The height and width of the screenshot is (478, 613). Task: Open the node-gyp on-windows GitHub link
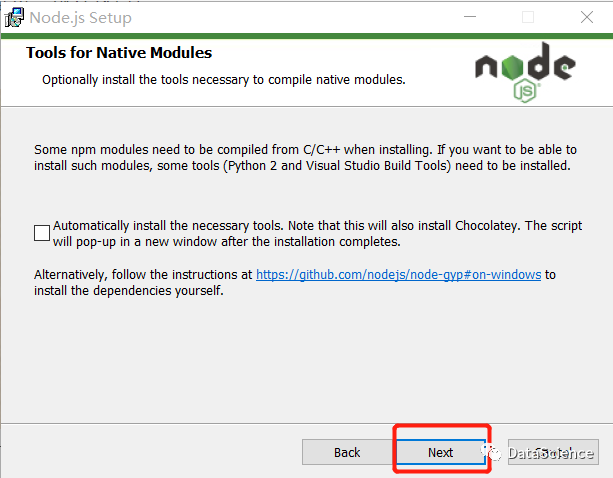pos(398,275)
